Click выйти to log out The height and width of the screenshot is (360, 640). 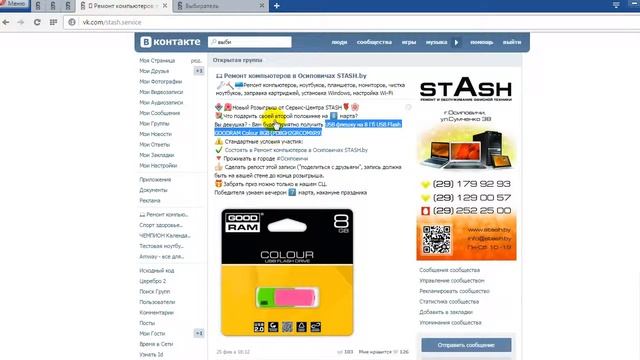coord(512,42)
